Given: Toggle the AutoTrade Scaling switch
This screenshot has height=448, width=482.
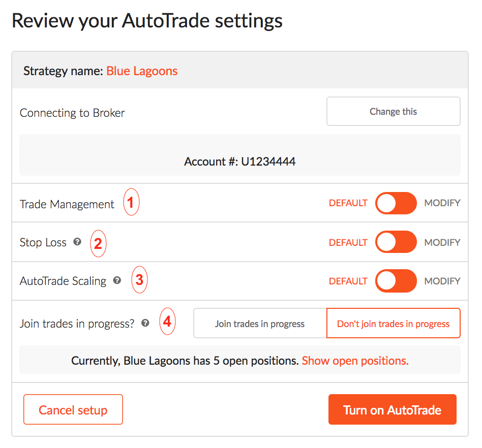Looking at the screenshot, I should pyautogui.click(x=396, y=281).
